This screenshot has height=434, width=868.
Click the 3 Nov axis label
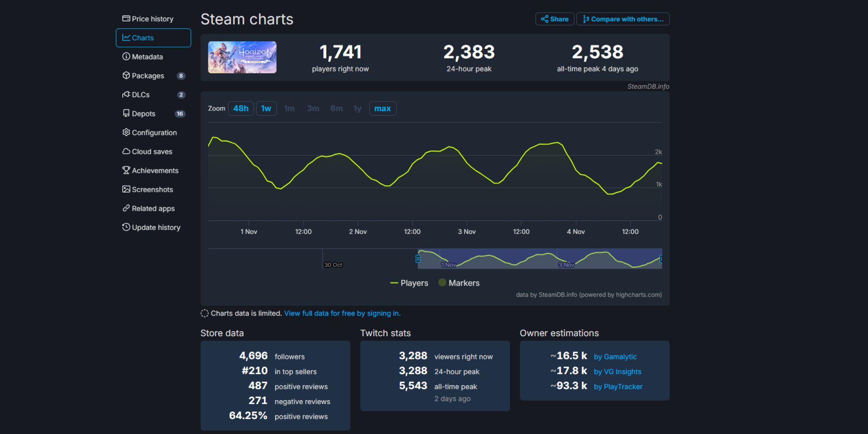tap(467, 232)
